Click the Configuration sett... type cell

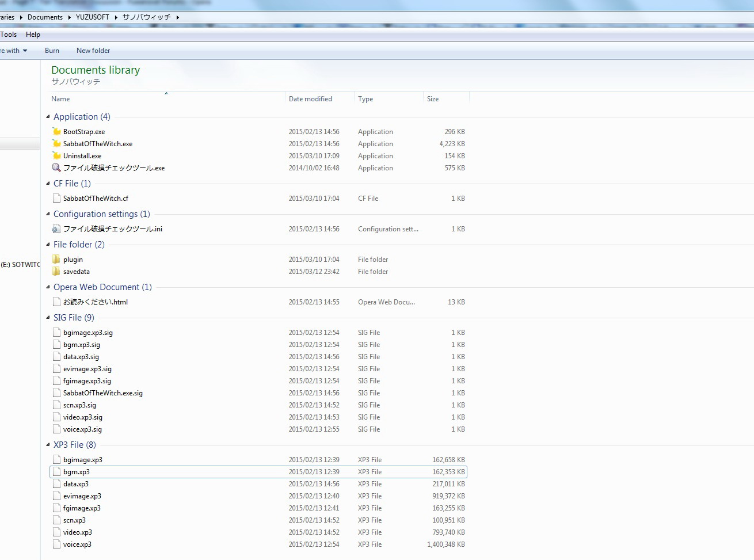point(388,229)
